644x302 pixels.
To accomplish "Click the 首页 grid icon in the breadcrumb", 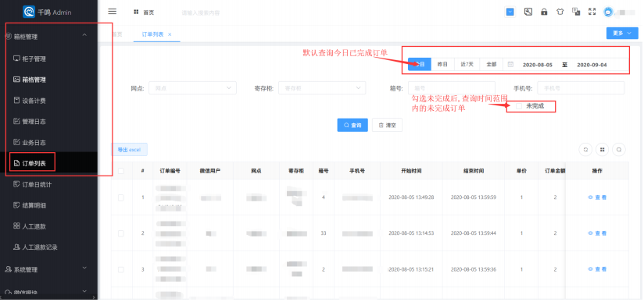I will pos(136,12).
